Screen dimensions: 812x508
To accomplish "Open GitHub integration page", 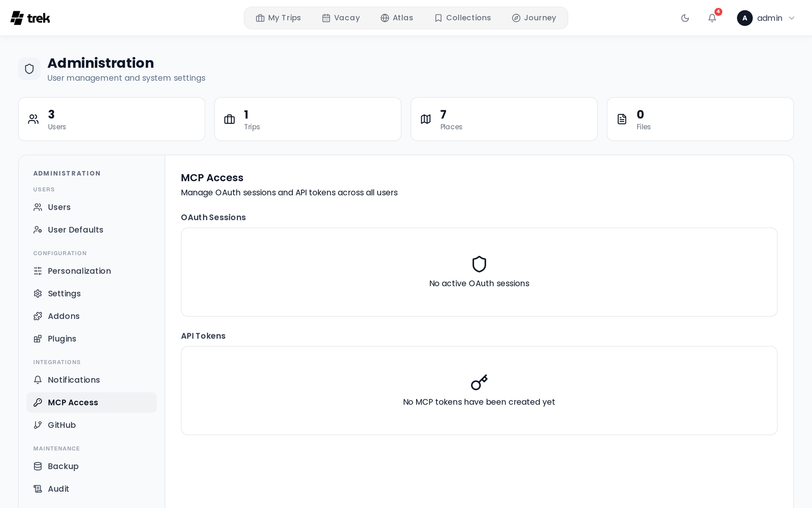I will (x=91, y=425).
